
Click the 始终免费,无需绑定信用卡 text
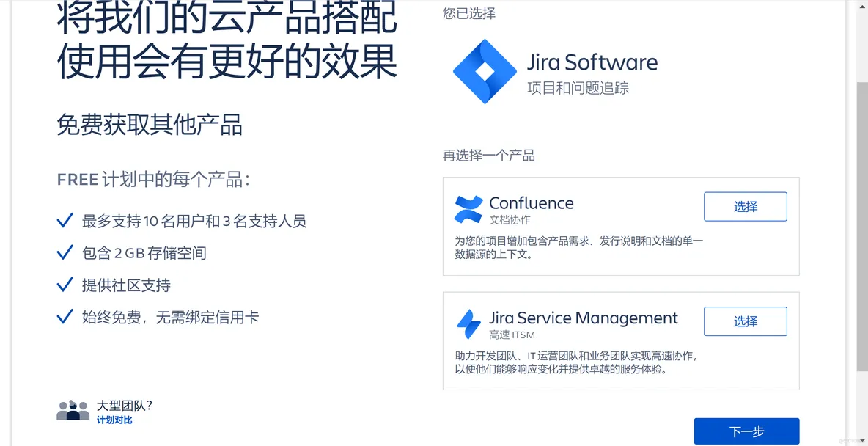171,318
